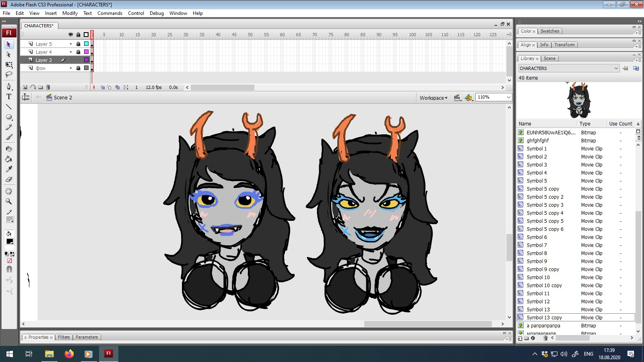Viewport: 644px width, 362px height.
Task: Open the Commands menu
Action: [x=110, y=13]
